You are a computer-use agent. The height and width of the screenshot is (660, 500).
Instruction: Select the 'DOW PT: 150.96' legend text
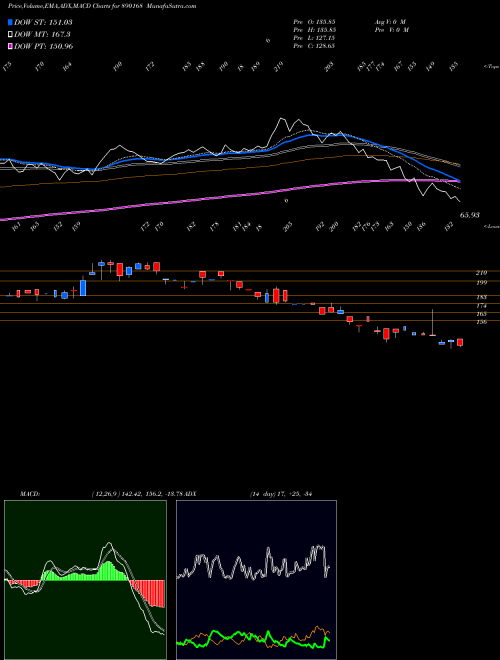click(x=43, y=46)
